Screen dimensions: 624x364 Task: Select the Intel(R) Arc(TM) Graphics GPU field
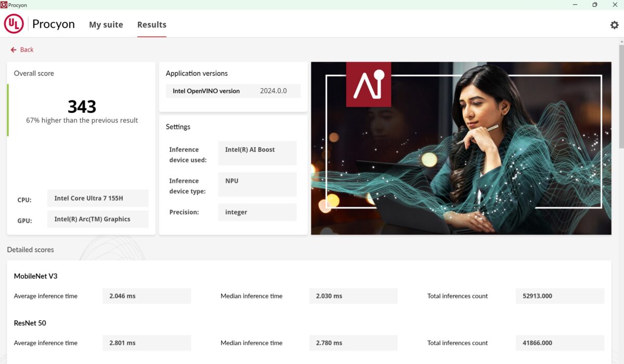98,219
